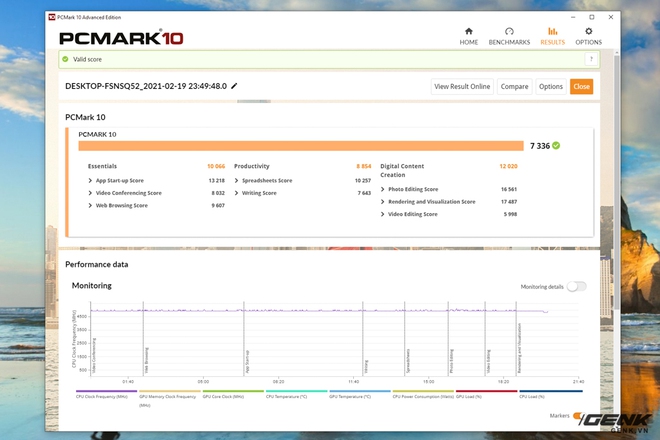Click the question mark help icon
Screen dimensions: 660x440
[x=591, y=59]
